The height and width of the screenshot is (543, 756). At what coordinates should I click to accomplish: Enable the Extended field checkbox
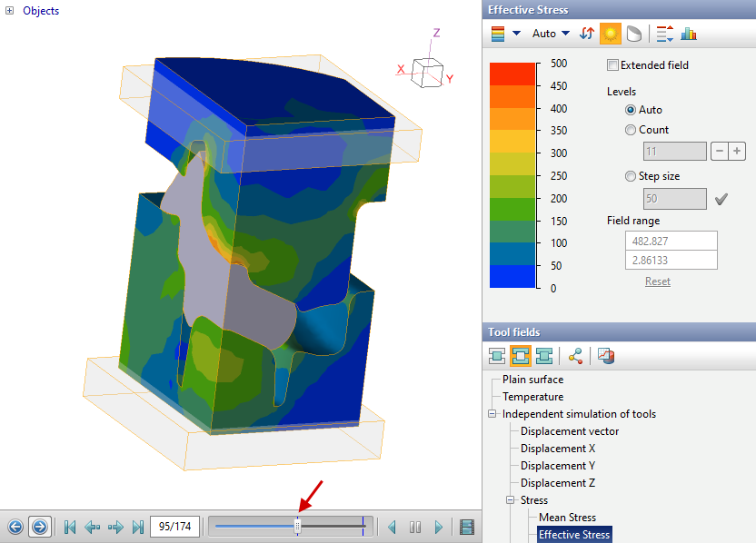[612, 65]
